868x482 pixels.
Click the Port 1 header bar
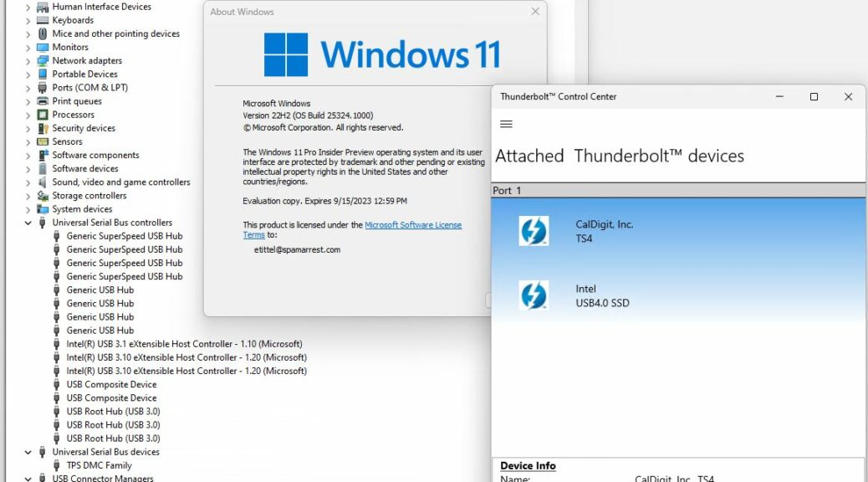click(x=678, y=191)
